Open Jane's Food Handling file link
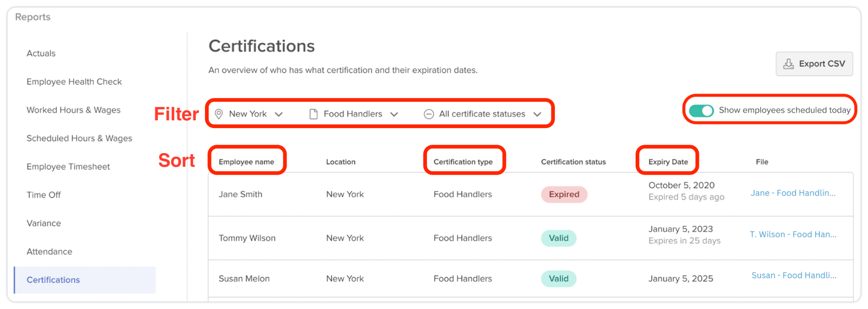Screen dimensions: 868x309 click(x=793, y=193)
